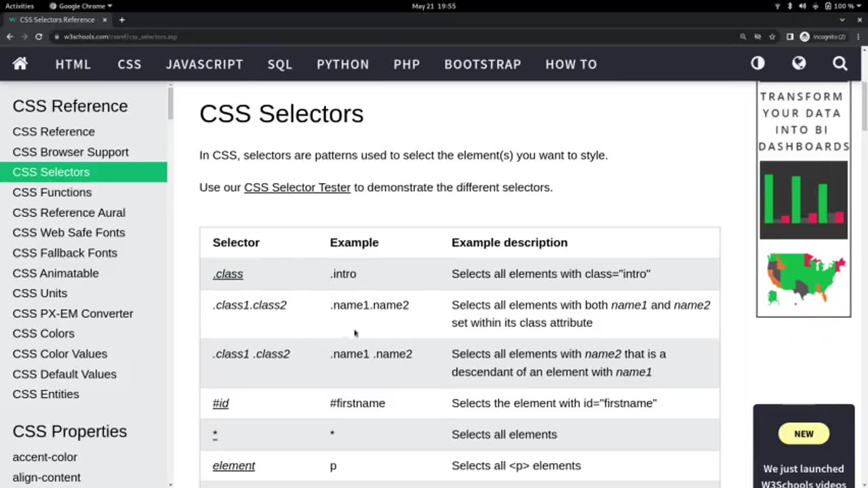Open CSS Web Safe Fonts link

pyautogui.click(x=68, y=232)
